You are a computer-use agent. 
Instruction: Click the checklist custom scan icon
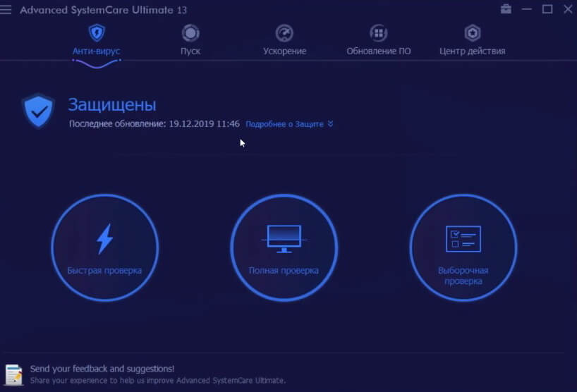463,239
